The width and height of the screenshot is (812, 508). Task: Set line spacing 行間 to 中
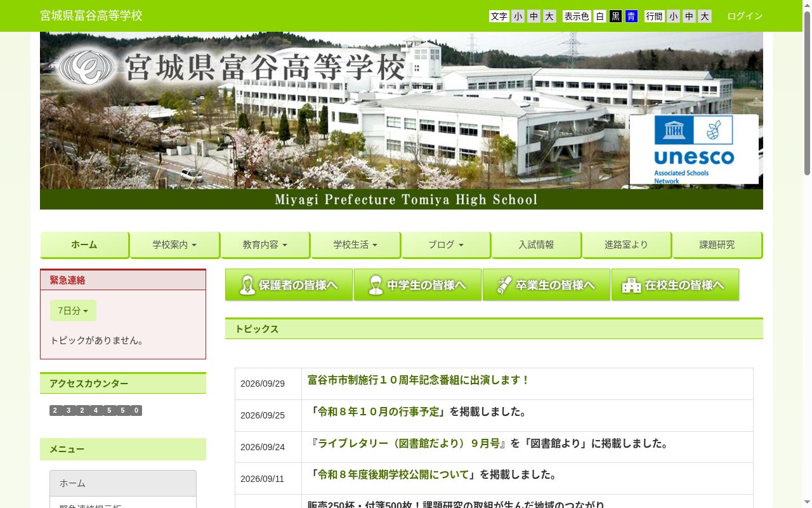(689, 17)
